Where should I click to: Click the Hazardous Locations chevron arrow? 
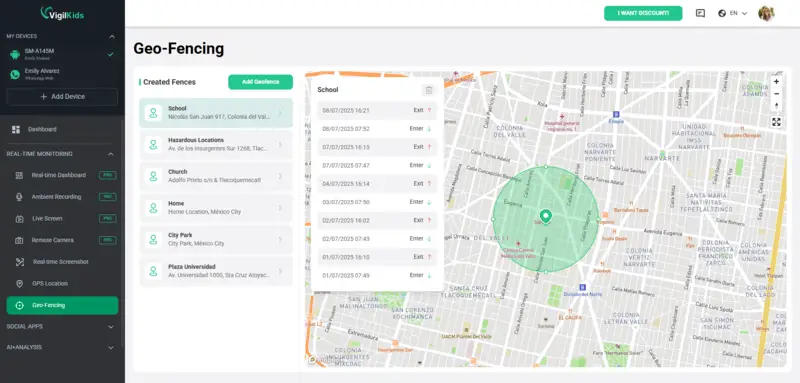(x=280, y=145)
